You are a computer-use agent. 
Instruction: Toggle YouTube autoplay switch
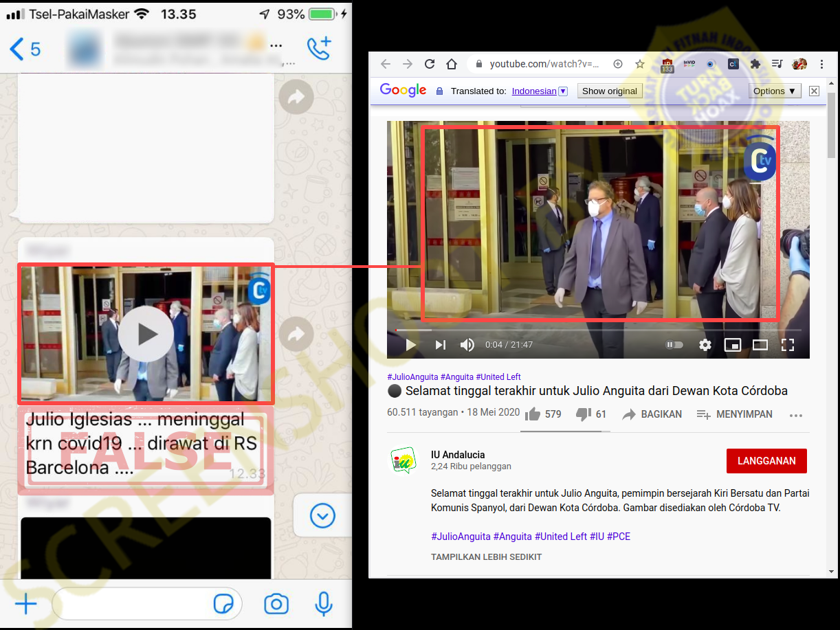coord(675,345)
